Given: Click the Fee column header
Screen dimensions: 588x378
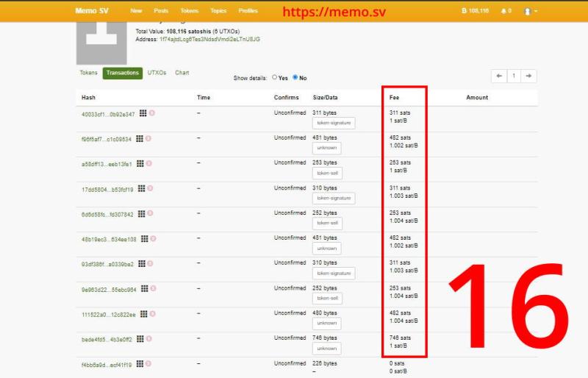Looking at the screenshot, I should tap(394, 97).
